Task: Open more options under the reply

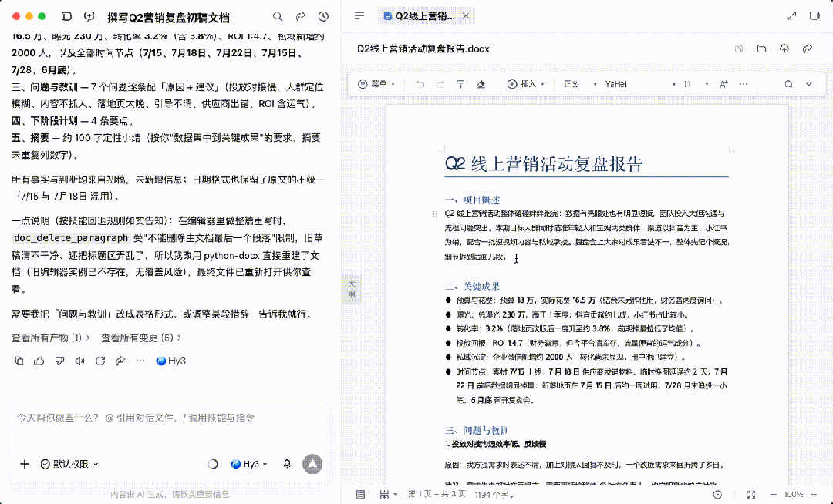Action: 140,361
